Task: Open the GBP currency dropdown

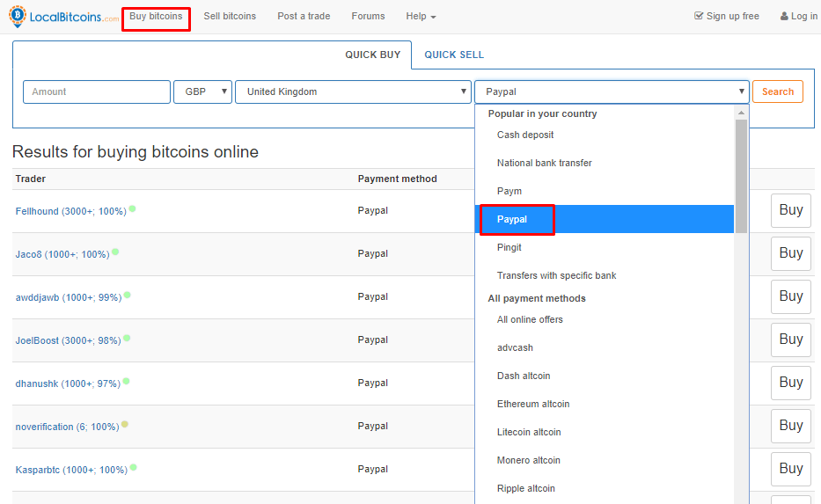Action: [x=202, y=91]
